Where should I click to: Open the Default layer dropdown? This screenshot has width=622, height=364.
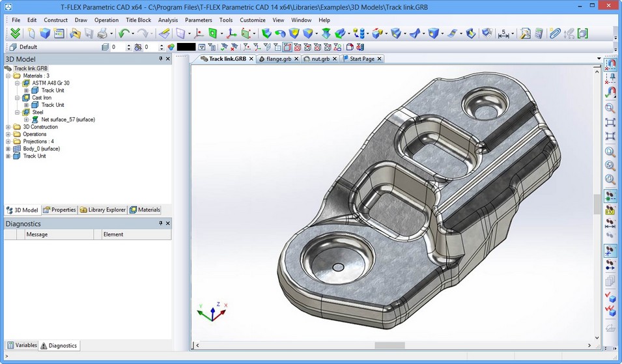click(x=52, y=47)
